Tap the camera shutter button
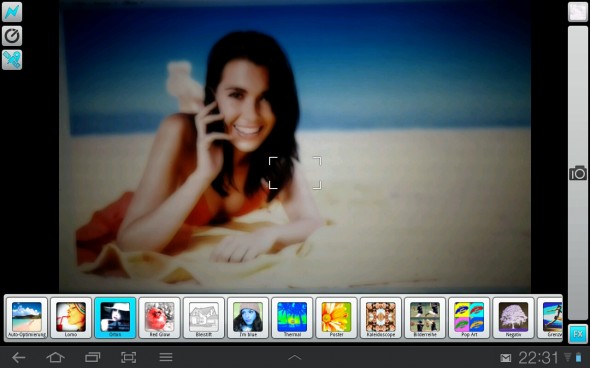This screenshot has width=590, height=368. [x=578, y=173]
